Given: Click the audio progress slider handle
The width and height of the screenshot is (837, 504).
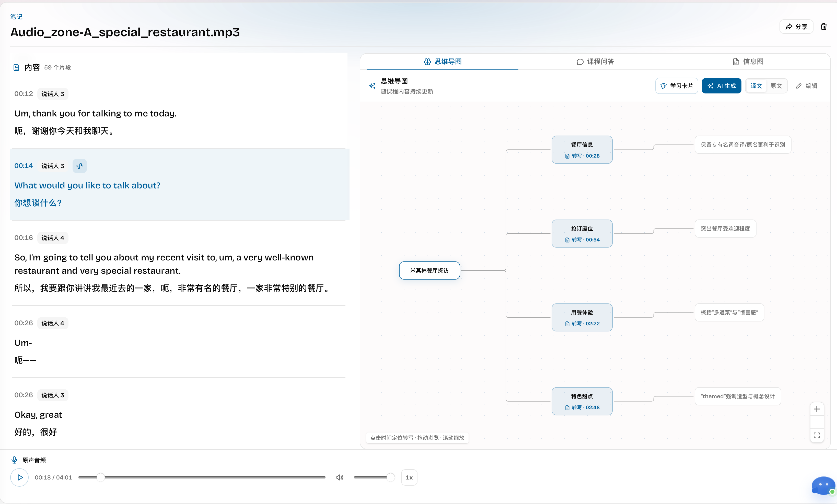Looking at the screenshot, I should coord(100,477).
